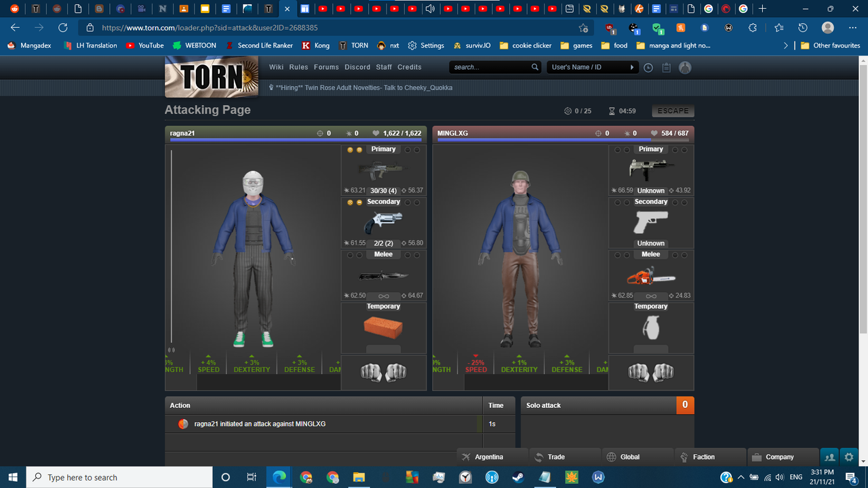
Task: Expand the Argentina chat panel
Action: 492,457
